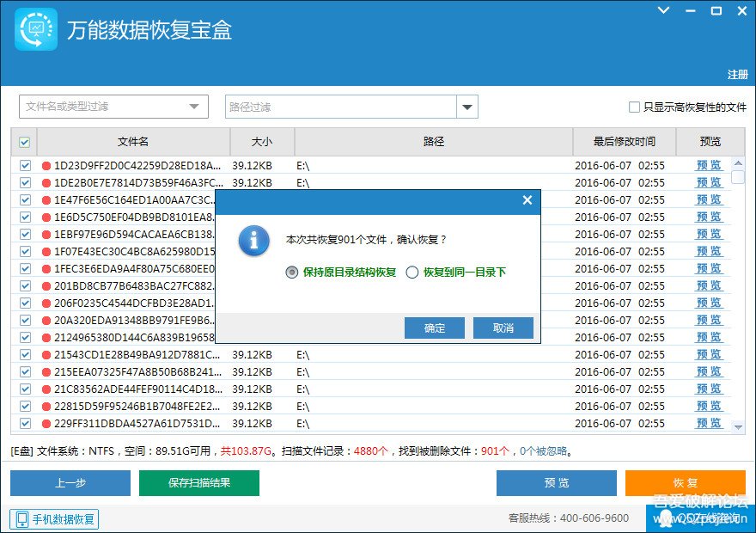Sort by the 大小 column header

(262, 142)
